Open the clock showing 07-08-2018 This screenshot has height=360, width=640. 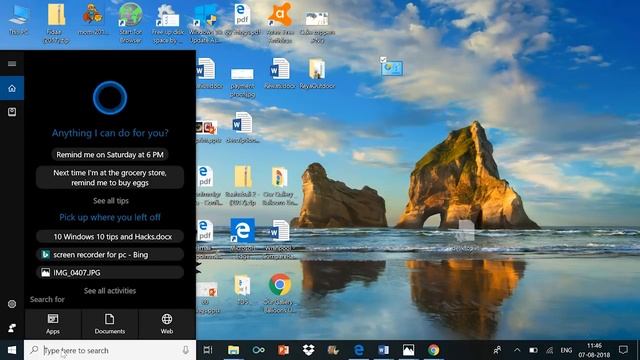594,350
